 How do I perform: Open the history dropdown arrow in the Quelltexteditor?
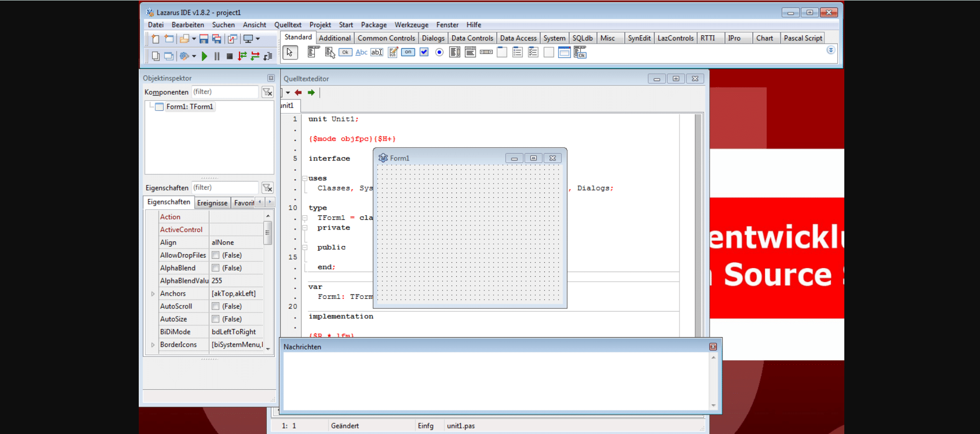(x=288, y=93)
